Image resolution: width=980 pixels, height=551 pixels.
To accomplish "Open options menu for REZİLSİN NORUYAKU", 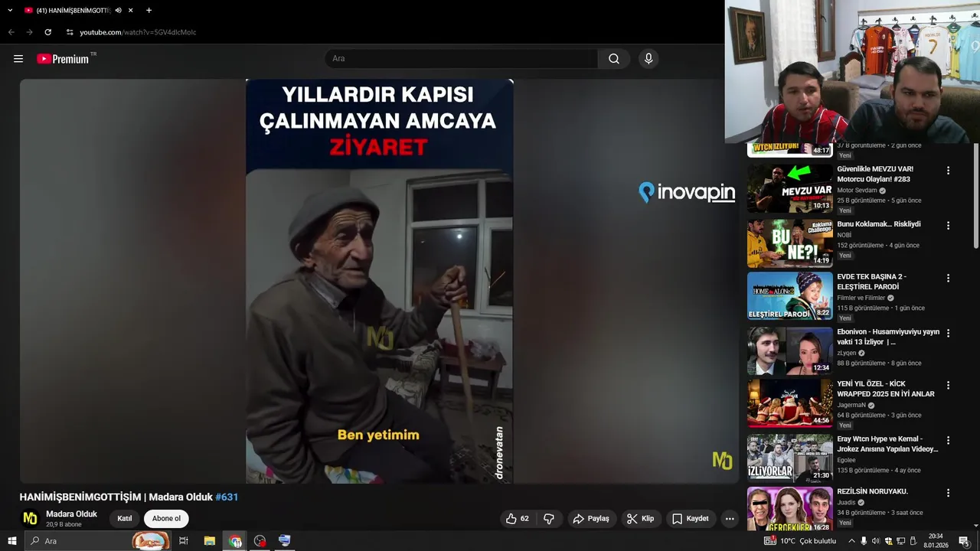I will pyautogui.click(x=948, y=494).
